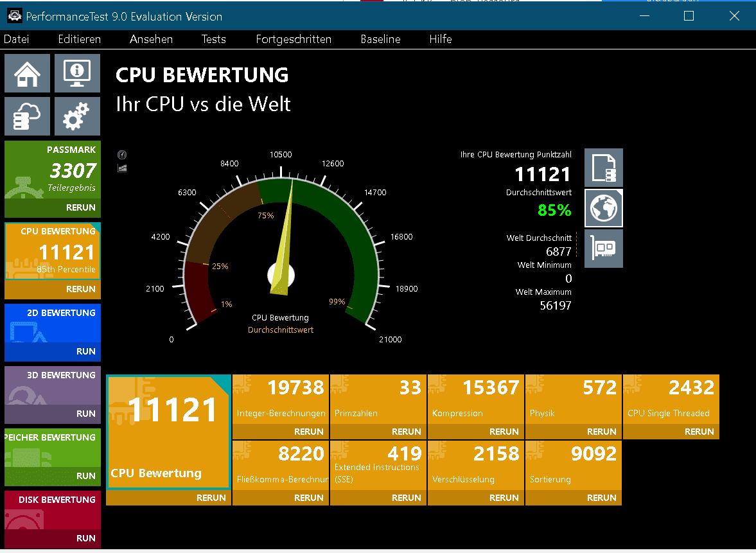Select the Physik 572 tile
Image resolution: width=756 pixels, height=553 pixels.
pyautogui.click(x=574, y=399)
